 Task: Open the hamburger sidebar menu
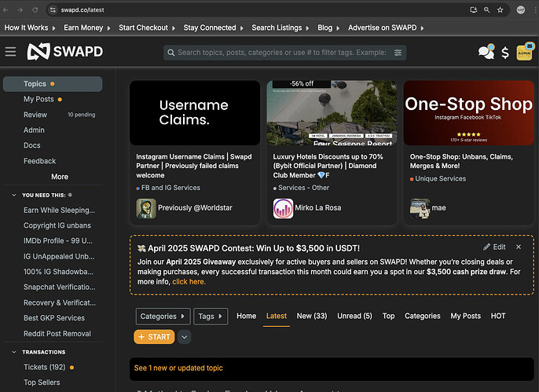[10, 52]
